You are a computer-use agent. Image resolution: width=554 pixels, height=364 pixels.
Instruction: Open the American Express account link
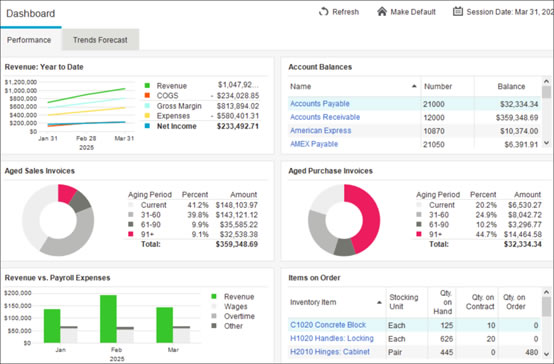pyautogui.click(x=320, y=130)
